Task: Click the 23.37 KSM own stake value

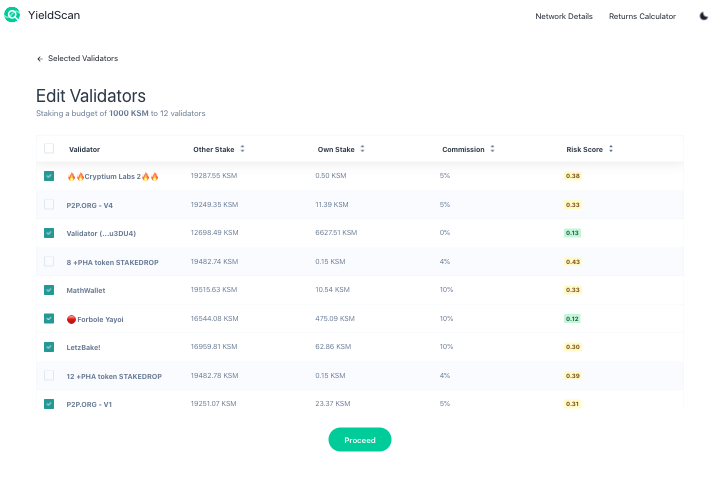Action: coord(332,403)
